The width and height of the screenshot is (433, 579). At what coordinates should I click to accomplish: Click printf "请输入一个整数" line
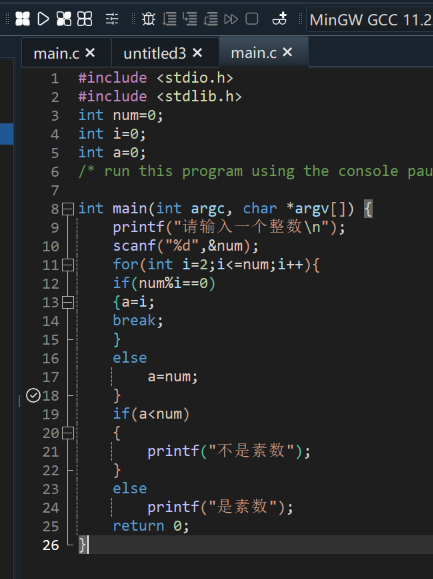click(x=229, y=227)
